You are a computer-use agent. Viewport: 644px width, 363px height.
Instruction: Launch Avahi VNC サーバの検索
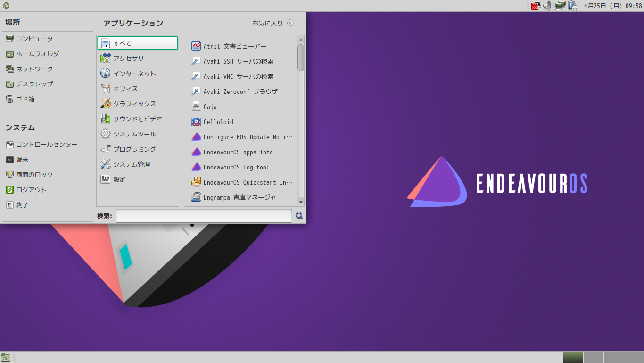point(241,76)
